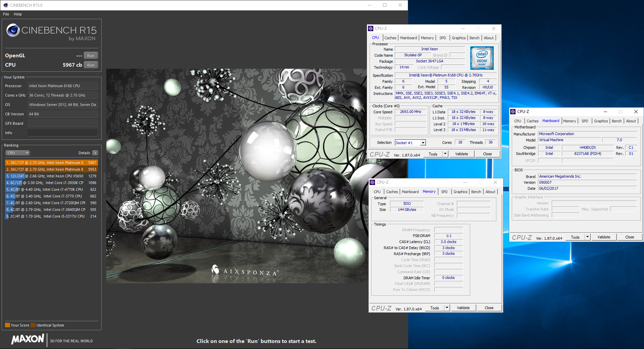The height and width of the screenshot is (349, 644).
Task: Open Graphics tab in top CPU-Z window
Action: pyautogui.click(x=459, y=38)
